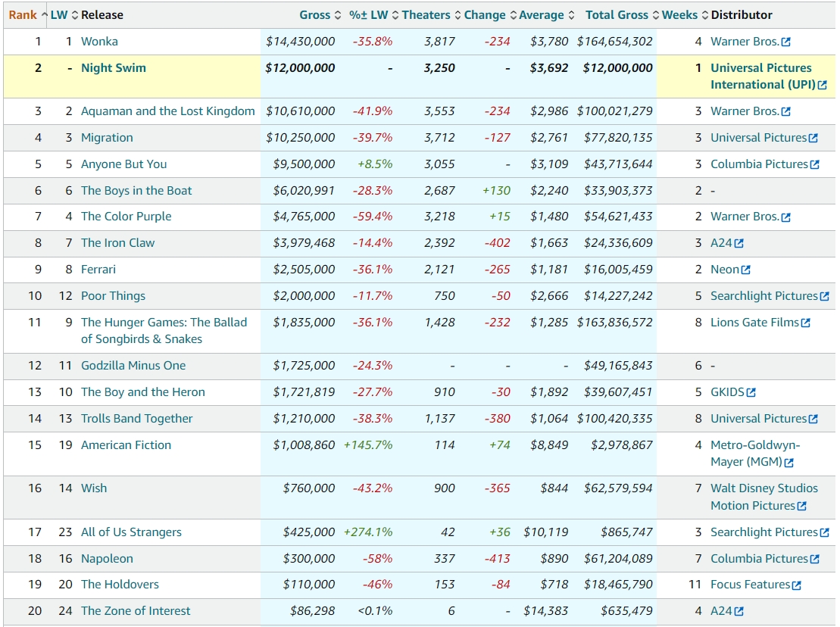Image resolution: width=840 pixels, height=627 pixels.
Task: Sort by %± LW column header
Action: tap(373, 15)
